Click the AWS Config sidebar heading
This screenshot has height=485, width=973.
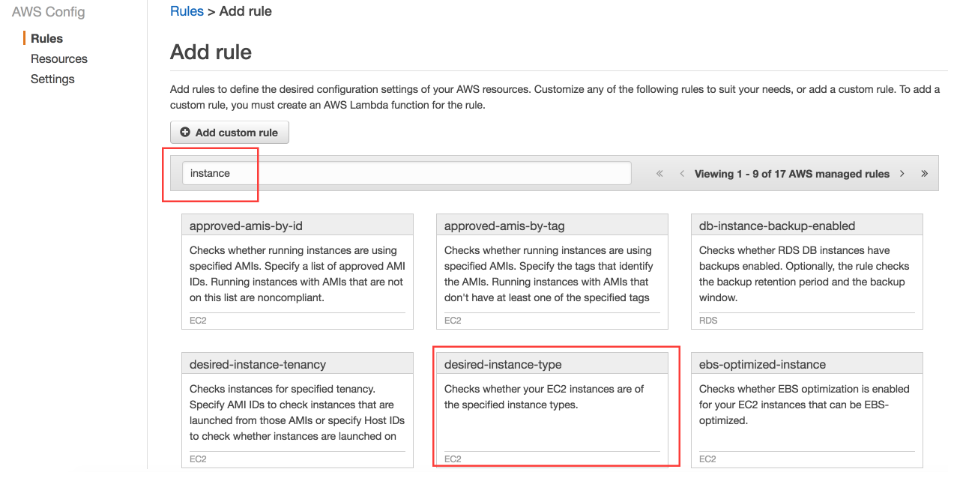point(48,12)
